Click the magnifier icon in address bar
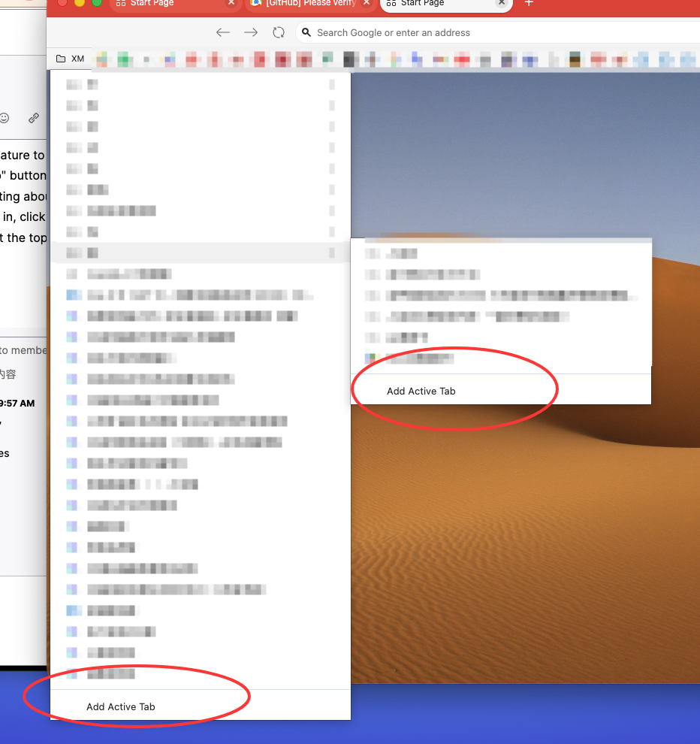Screen dimensions: 700x744 point(306,32)
